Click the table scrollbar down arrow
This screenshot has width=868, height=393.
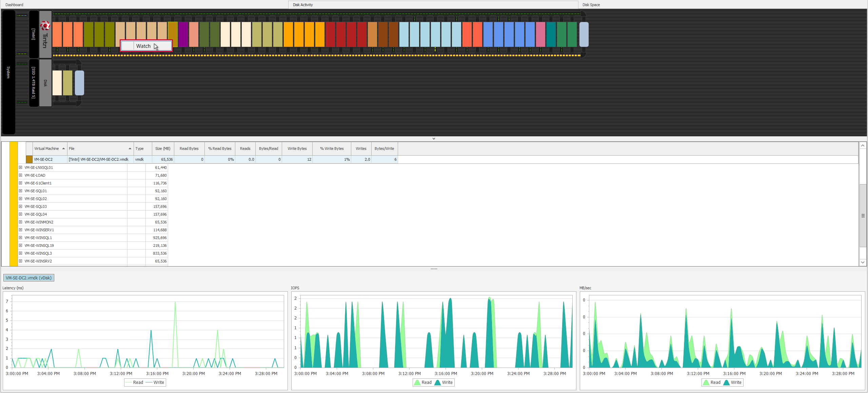click(863, 262)
